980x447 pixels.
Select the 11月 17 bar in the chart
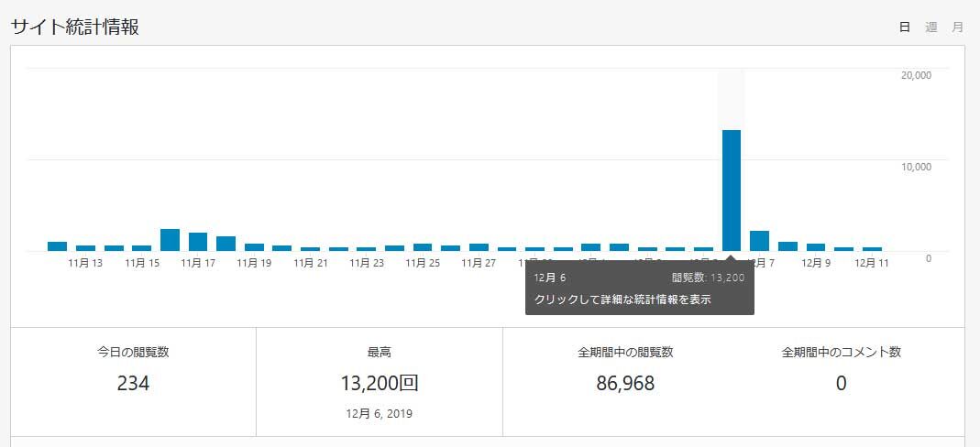(x=198, y=242)
